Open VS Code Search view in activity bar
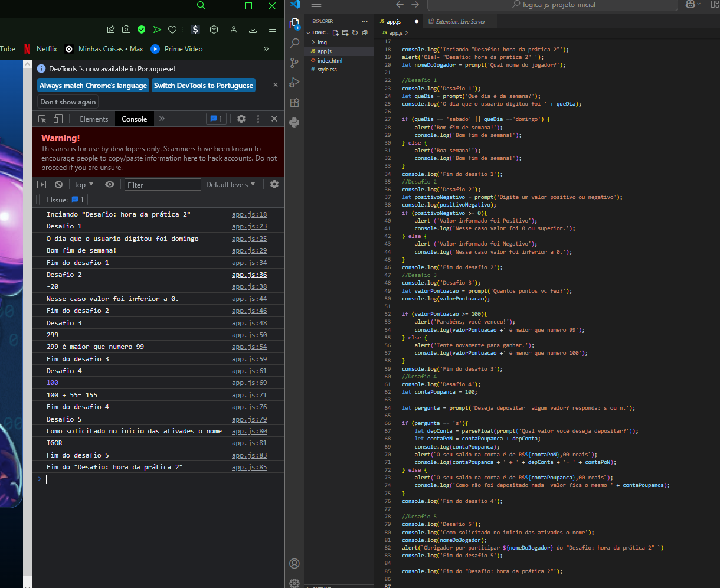The width and height of the screenshot is (720, 588). pyautogui.click(x=295, y=44)
